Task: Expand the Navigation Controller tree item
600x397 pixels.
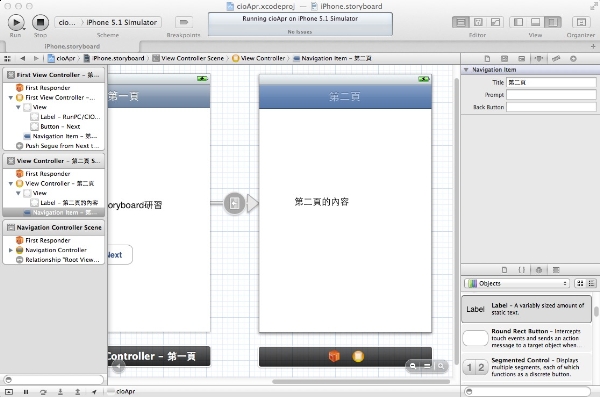Action: 11,250
